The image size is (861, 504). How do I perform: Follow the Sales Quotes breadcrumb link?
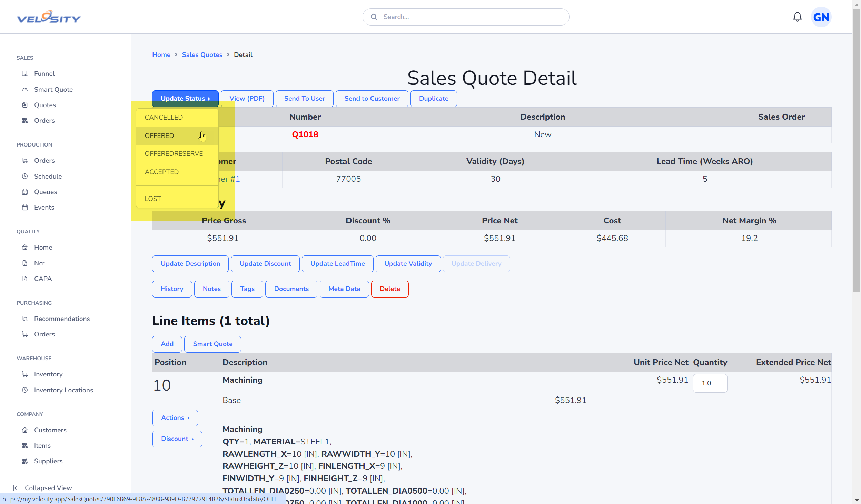click(202, 54)
